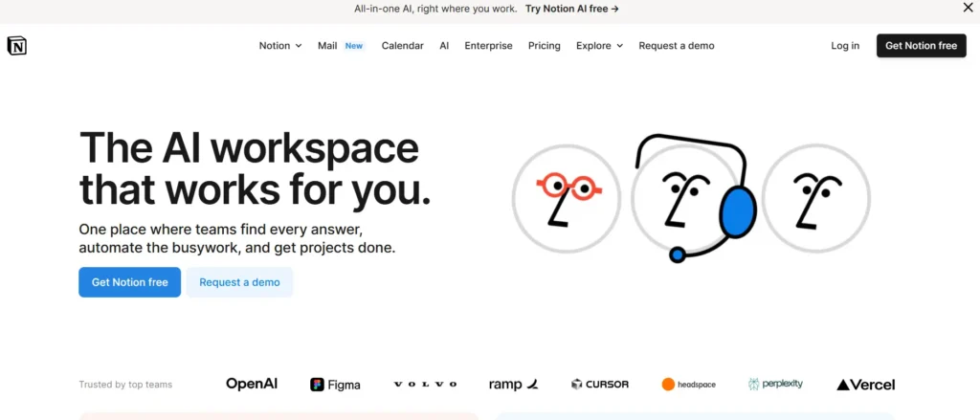This screenshot has width=980, height=420.
Task: Click the face illustration with red glasses
Action: [x=567, y=199]
